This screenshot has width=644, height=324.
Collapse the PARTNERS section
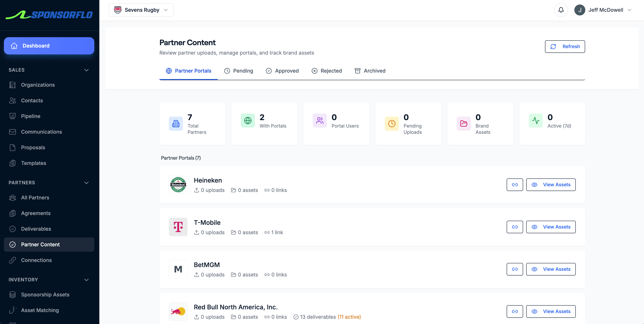point(86,183)
